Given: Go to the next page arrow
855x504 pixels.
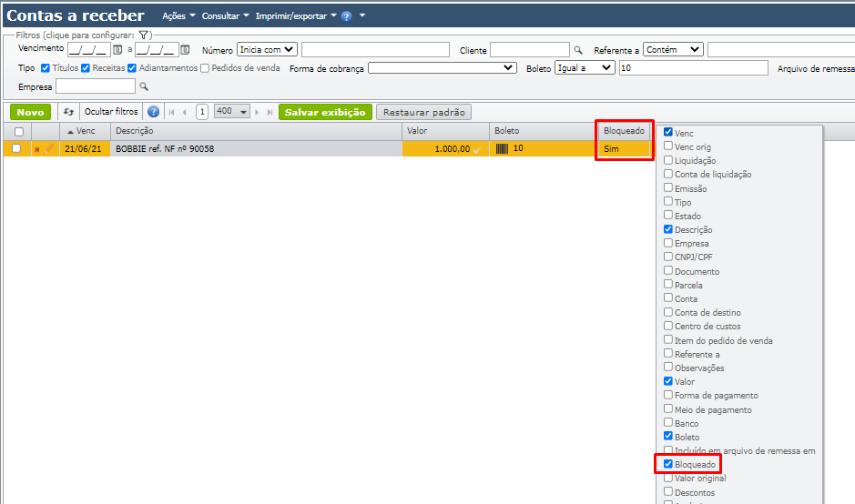Looking at the screenshot, I should coord(257,112).
